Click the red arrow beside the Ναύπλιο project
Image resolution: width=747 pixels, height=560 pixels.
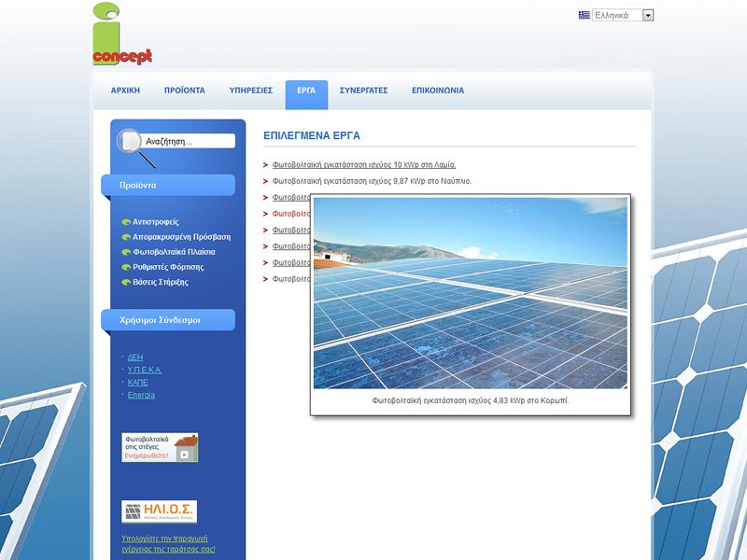[265, 181]
